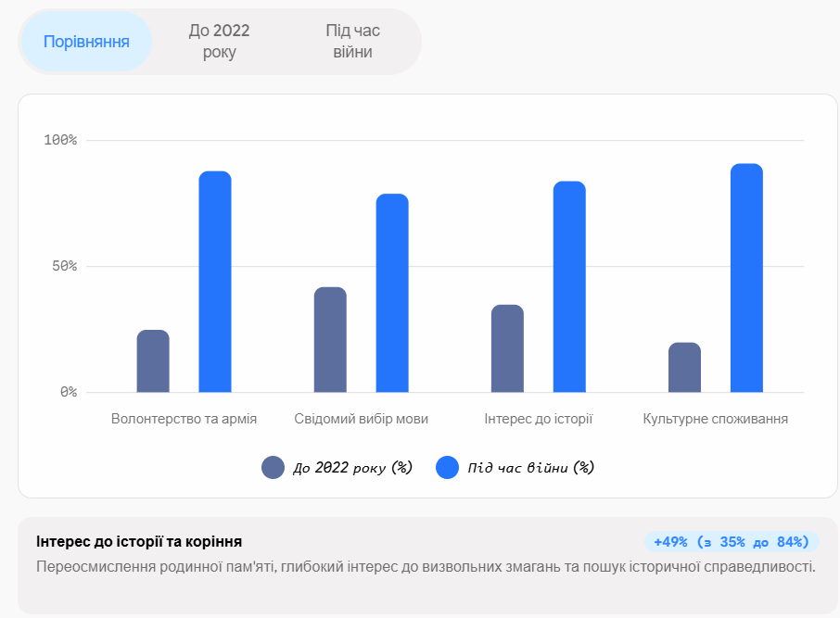Screen dimensions: 840x618
Task: Click the heading Інтерес до історії та коріння
Action: coord(139,542)
